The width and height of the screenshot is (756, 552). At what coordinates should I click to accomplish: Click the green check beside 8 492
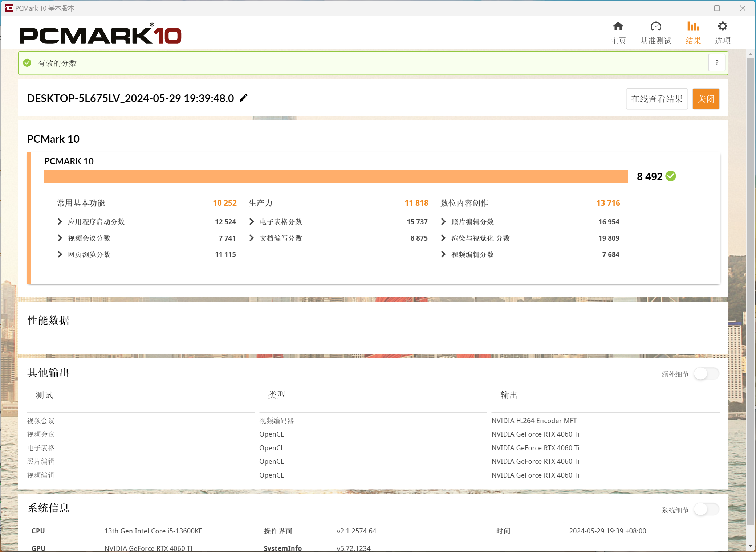tap(671, 176)
